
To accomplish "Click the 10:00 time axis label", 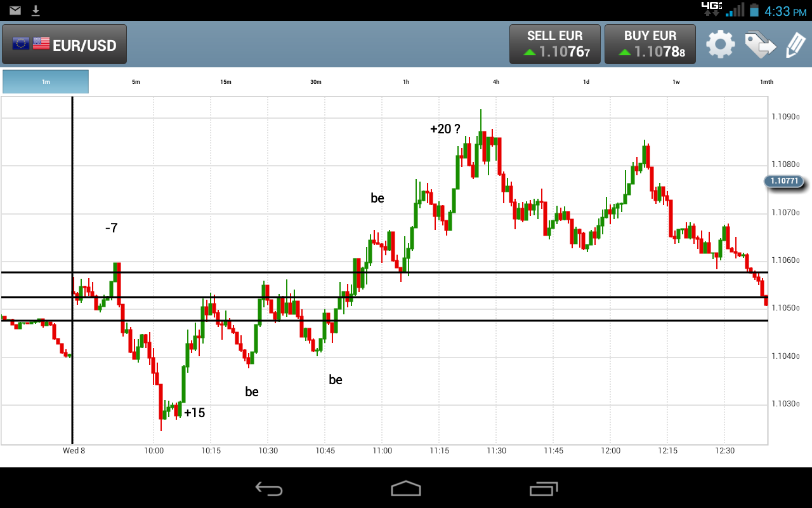I will pyautogui.click(x=154, y=451).
